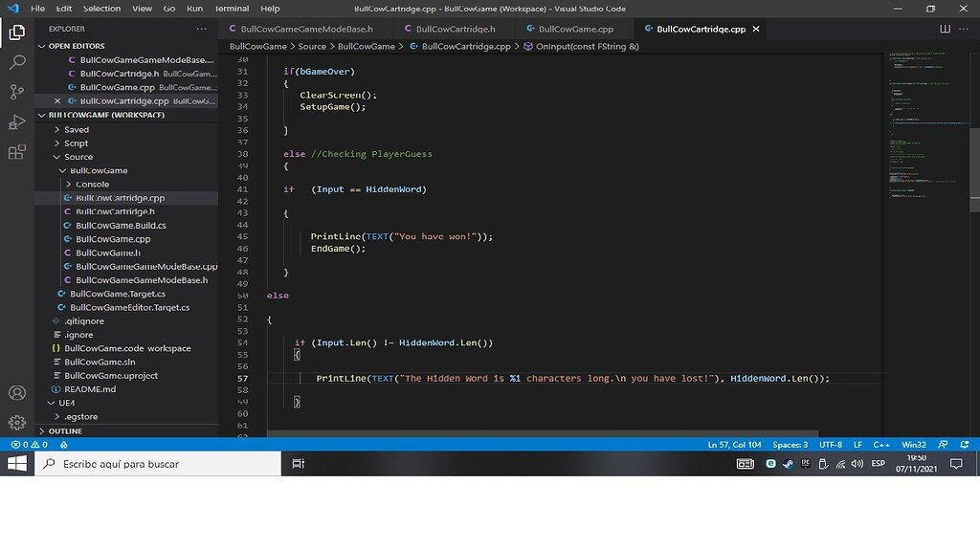The image size is (980, 550).
Task: Open the Extensions view icon
Action: pos(16,152)
